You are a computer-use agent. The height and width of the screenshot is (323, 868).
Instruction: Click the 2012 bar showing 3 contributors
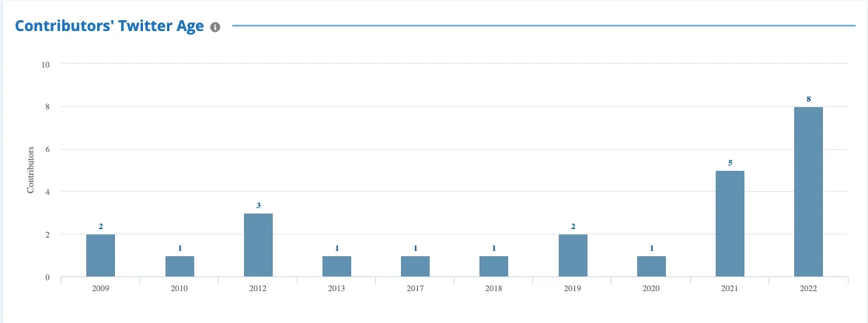click(x=258, y=245)
